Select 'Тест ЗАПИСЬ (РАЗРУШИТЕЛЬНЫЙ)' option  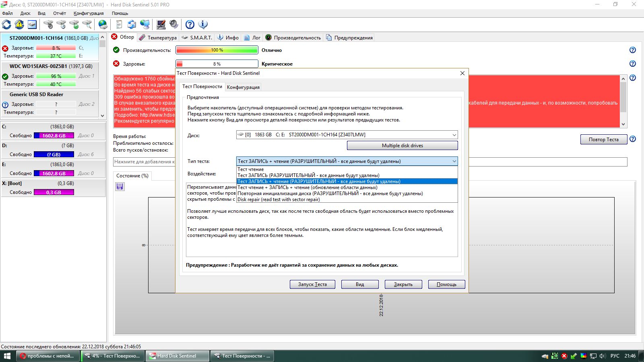click(347, 175)
